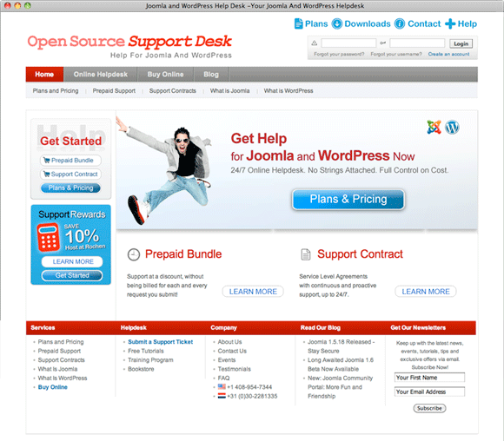Click the WordPress logo icon
This screenshot has height=441, width=504.
click(x=452, y=128)
